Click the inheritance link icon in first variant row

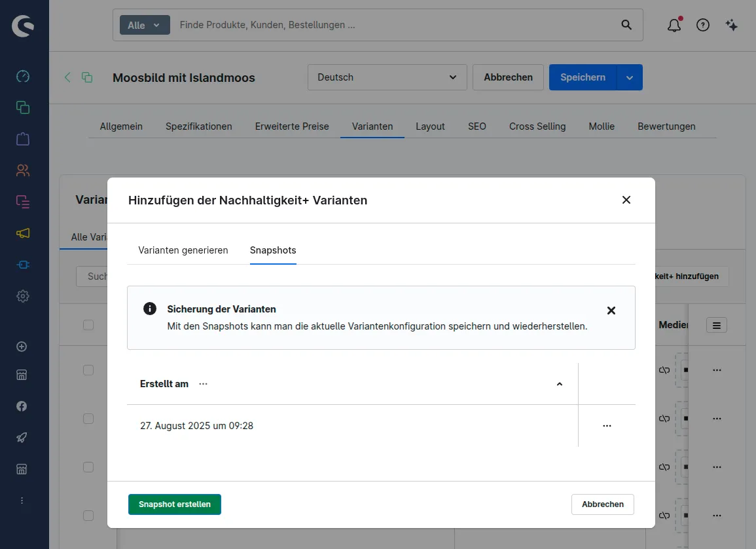click(664, 370)
